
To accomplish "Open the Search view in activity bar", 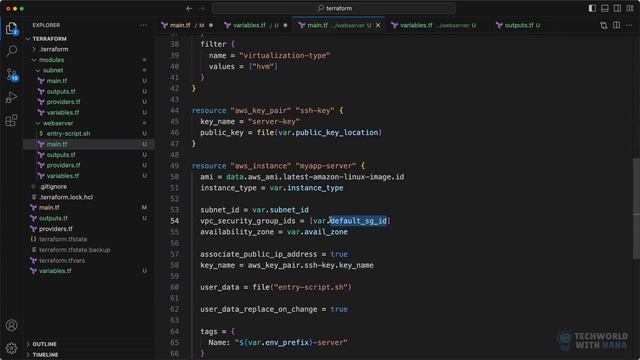I will click(x=11, y=51).
